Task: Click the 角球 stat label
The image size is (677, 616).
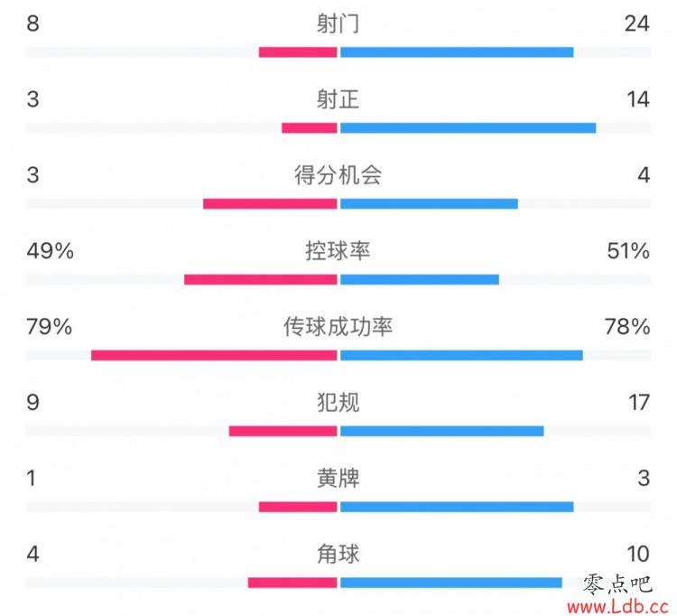Action: point(338,555)
